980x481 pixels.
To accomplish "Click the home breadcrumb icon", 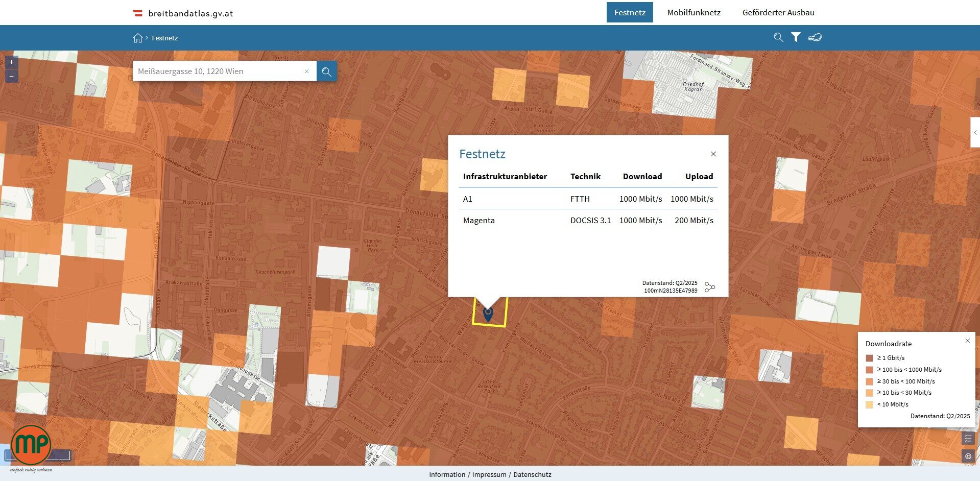I will tap(137, 38).
